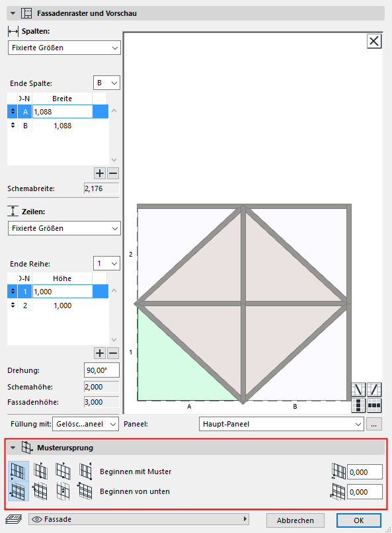Add a backslash diagonal frame in the preview
This screenshot has height=533, width=392.
(x=358, y=389)
